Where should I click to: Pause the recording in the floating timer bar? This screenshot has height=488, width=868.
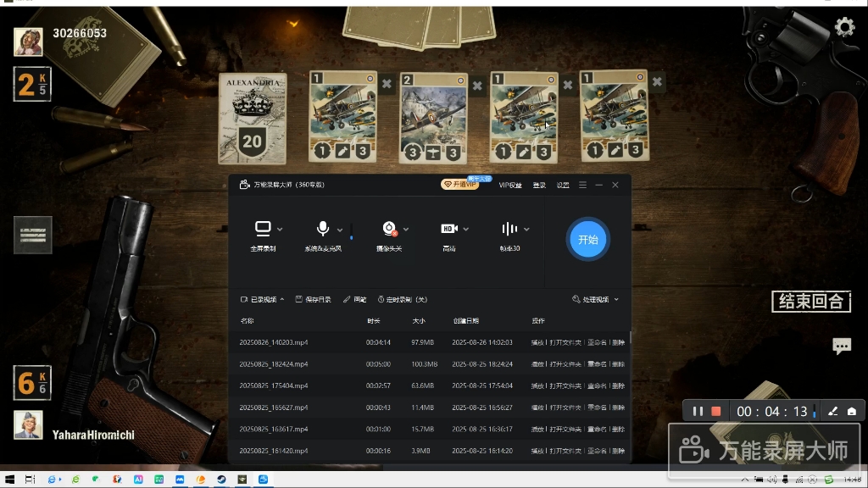coord(698,411)
